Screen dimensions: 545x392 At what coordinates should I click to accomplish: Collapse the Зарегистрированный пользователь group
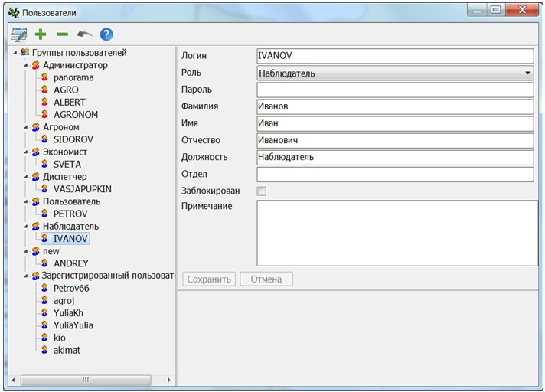point(25,276)
